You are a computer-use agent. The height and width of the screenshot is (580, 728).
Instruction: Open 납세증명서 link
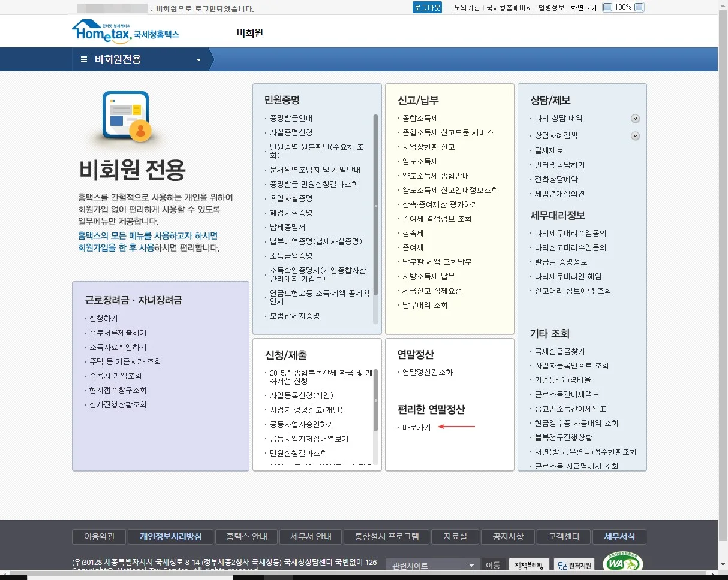pyautogui.click(x=287, y=227)
